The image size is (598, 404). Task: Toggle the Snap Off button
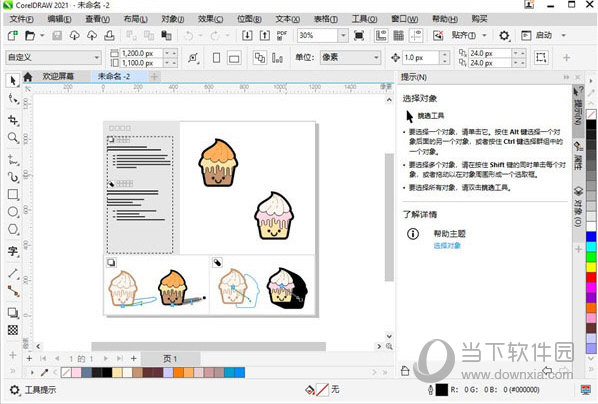(x=438, y=35)
